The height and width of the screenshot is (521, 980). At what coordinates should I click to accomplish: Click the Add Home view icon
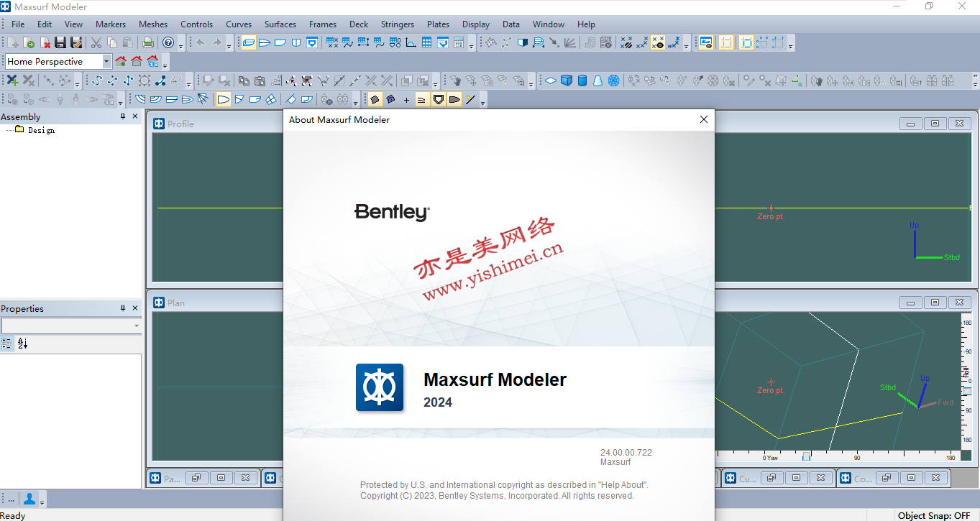121,61
